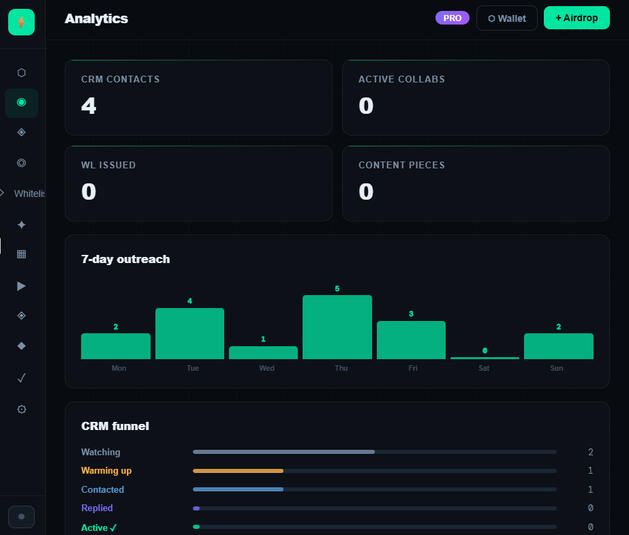Click the Wallet button
Viewport: 629px width, 535px height.
click(506, 18)
